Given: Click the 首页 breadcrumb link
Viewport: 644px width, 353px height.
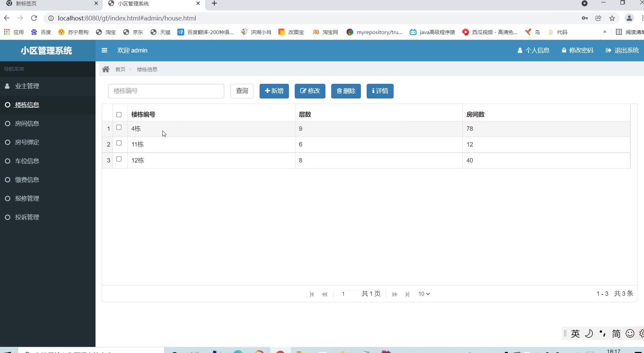Looking at the screenshot, I should pos(120,70).
